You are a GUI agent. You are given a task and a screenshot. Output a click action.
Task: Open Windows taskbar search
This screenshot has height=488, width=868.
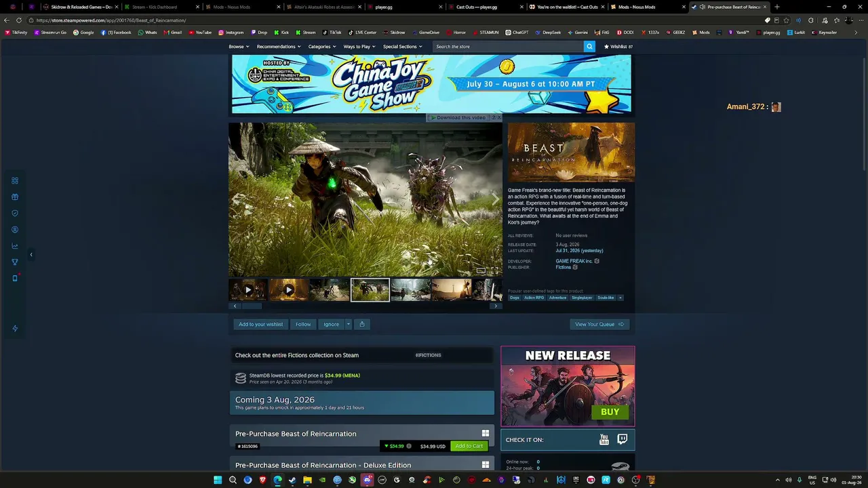pos(233,480)
